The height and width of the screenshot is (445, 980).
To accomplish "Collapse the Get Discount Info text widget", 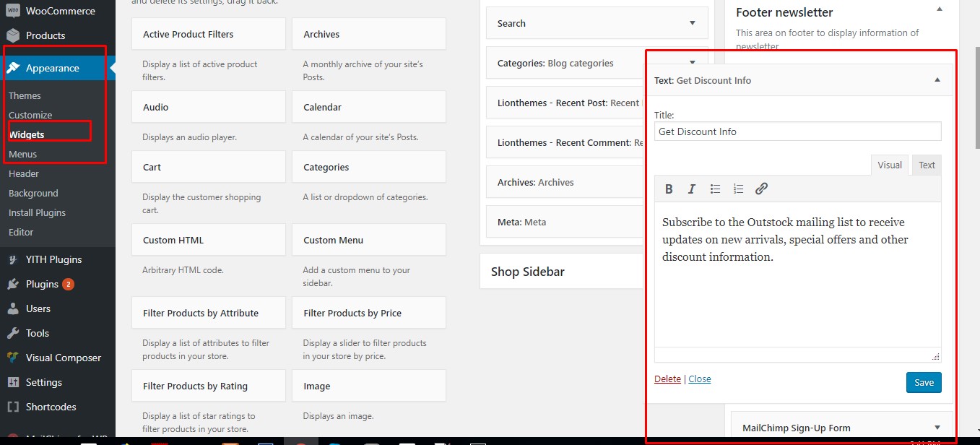I will tap(937, 80).
